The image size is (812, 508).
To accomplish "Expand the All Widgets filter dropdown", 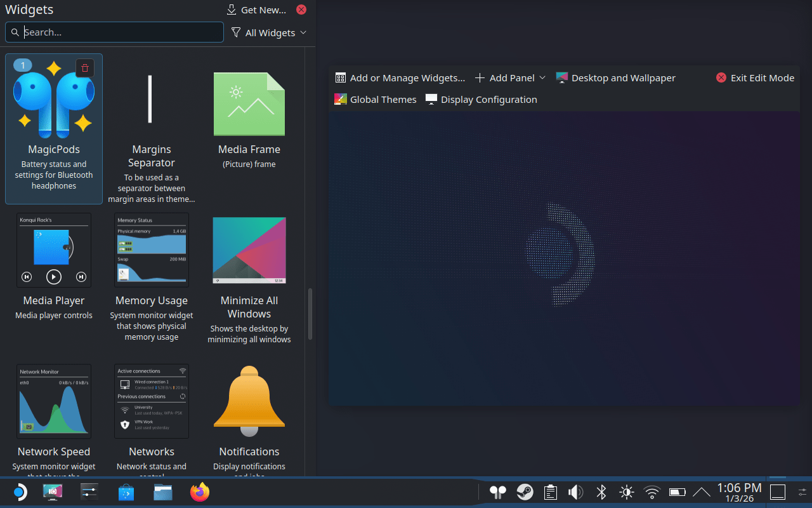I will (269, 32).
